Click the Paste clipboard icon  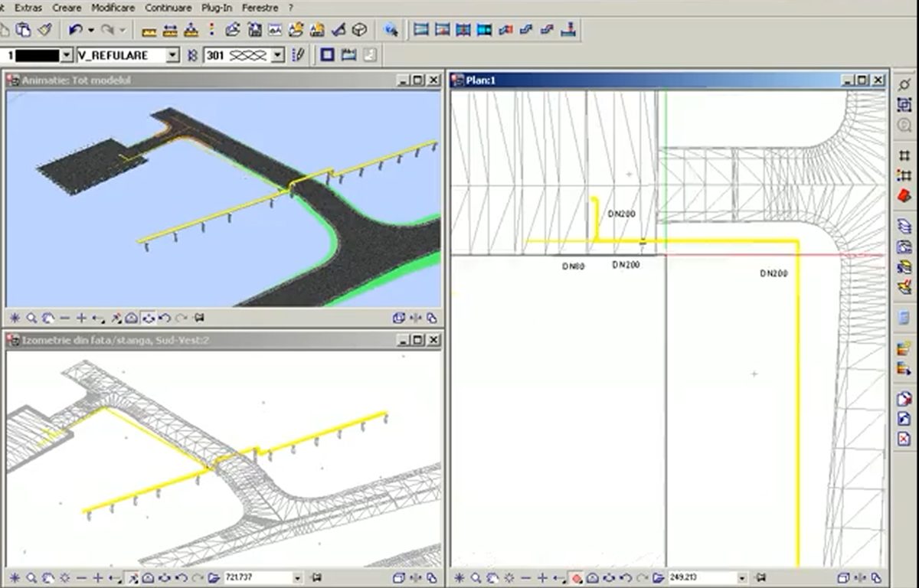pos(24,30)
